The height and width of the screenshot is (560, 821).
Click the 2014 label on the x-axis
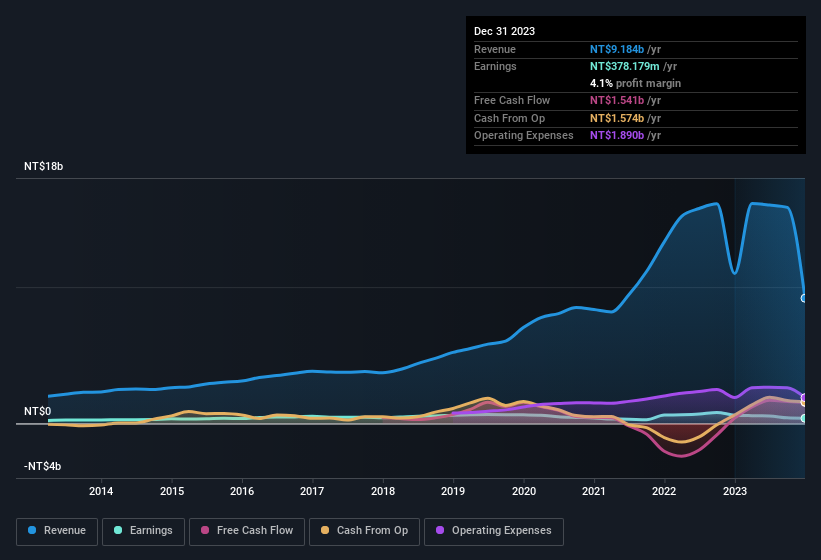[x=101, y=491]
